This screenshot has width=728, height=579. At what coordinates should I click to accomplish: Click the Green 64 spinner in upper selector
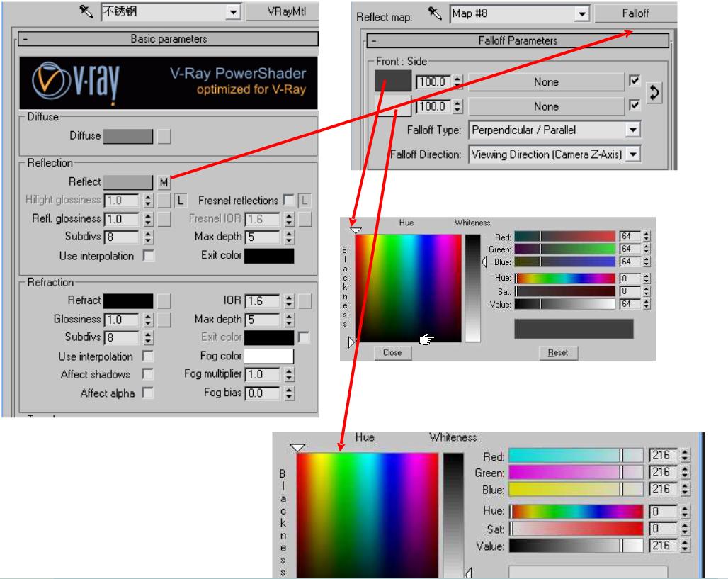tap(647, 249)
